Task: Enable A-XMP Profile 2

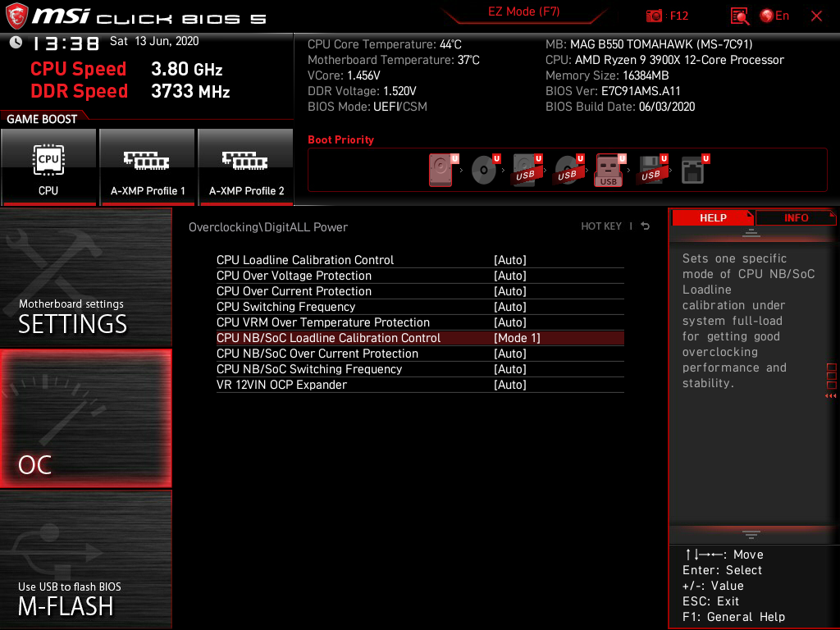Action: 246,167
